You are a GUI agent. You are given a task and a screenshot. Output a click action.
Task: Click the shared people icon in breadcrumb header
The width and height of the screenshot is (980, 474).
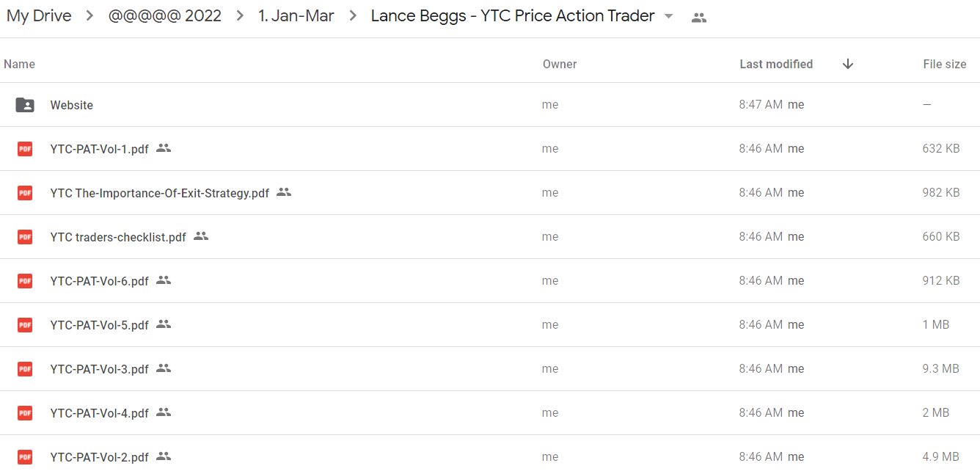click(699, 18)
